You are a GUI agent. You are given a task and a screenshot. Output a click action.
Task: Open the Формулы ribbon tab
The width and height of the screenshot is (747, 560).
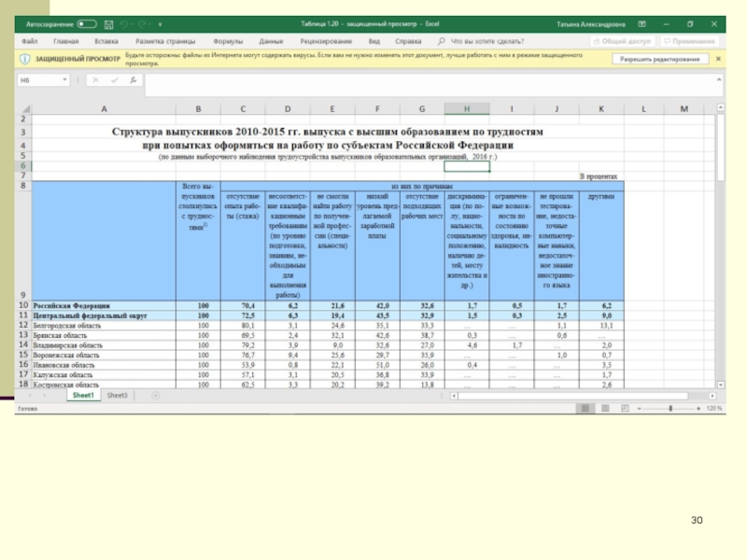point(228,41)
